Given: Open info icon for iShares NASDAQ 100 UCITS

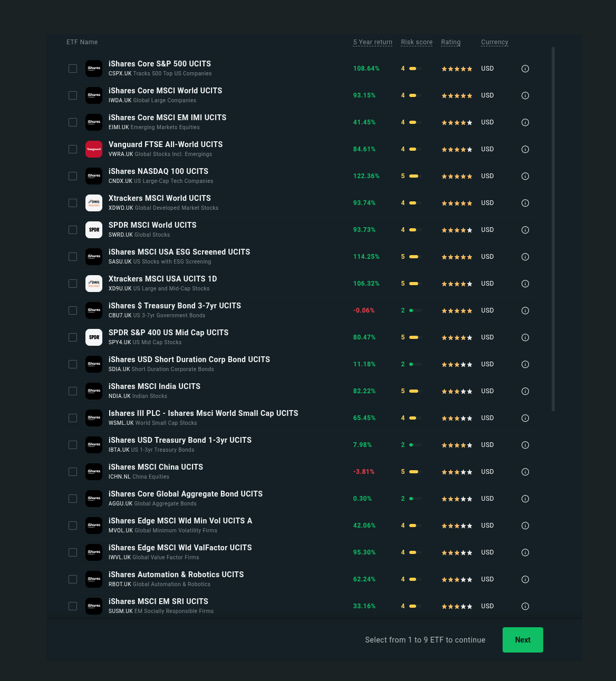Looking at the screenshot, I should tap(525, 176).
